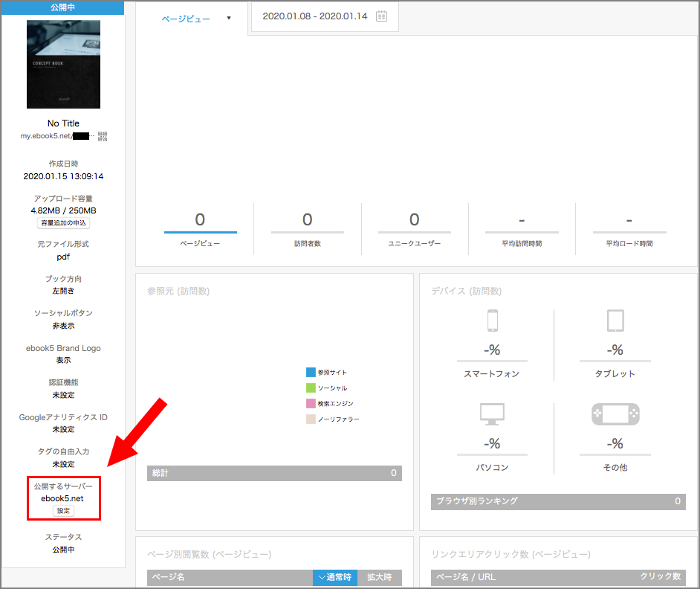Screen dimensions: 700x589
Task: Click the ブラウザ別ランキング header bar
Action: (x=558, y=501)
